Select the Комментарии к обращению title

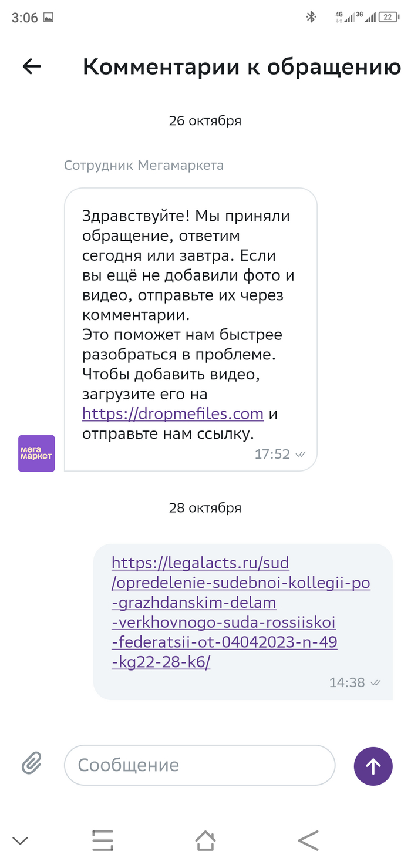242,66
